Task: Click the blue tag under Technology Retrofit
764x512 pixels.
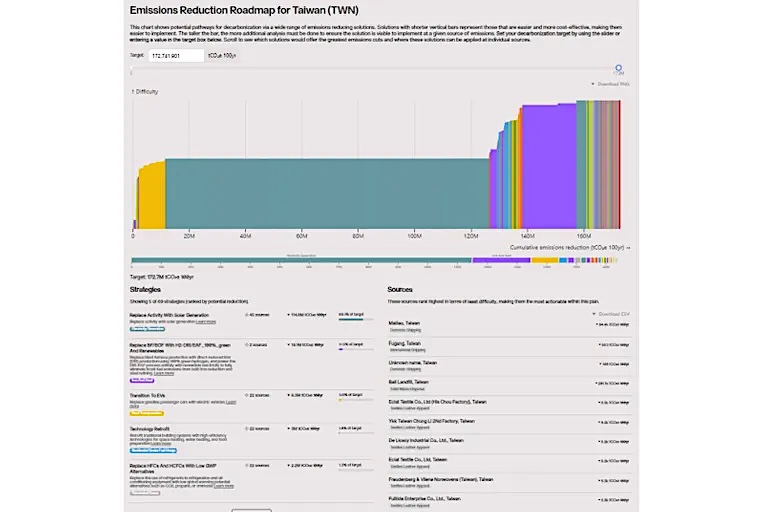Action: (153, 451)
